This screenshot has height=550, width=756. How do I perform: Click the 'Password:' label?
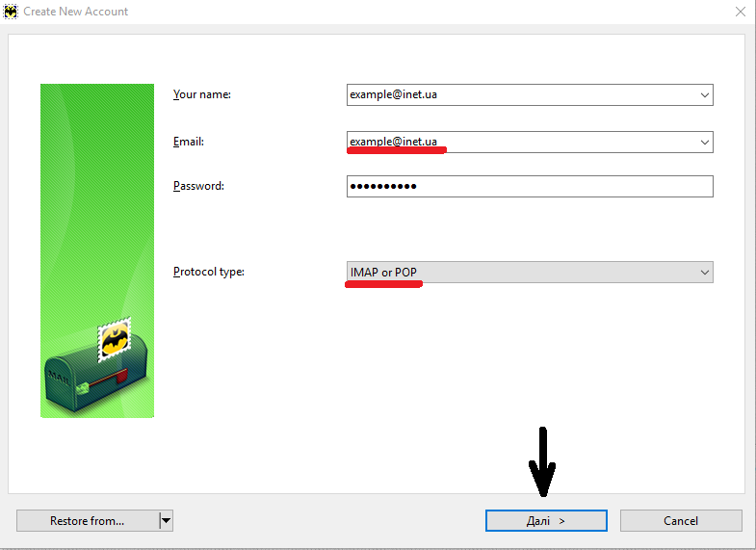(x=198, y=186)
